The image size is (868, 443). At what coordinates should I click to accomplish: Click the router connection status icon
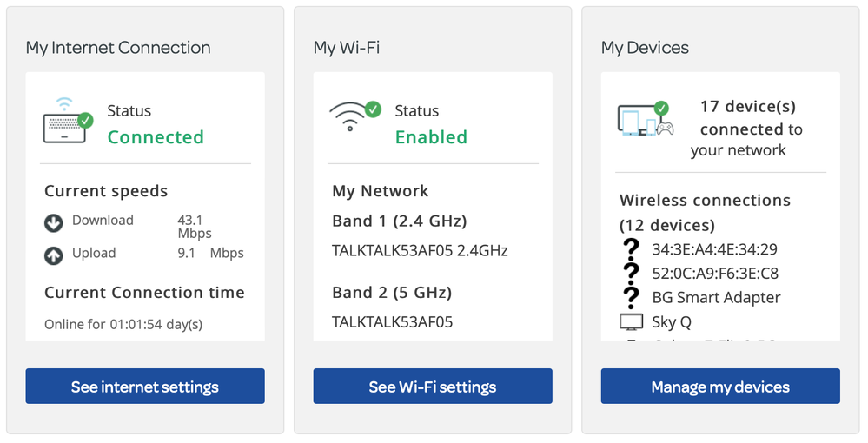[x=68, y=122]
